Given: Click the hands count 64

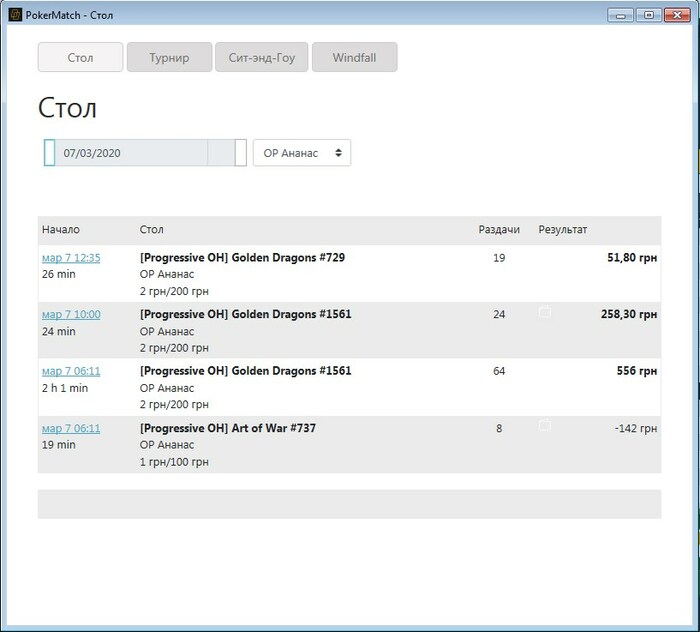Looking at the screenshot, I should point(499,371).
